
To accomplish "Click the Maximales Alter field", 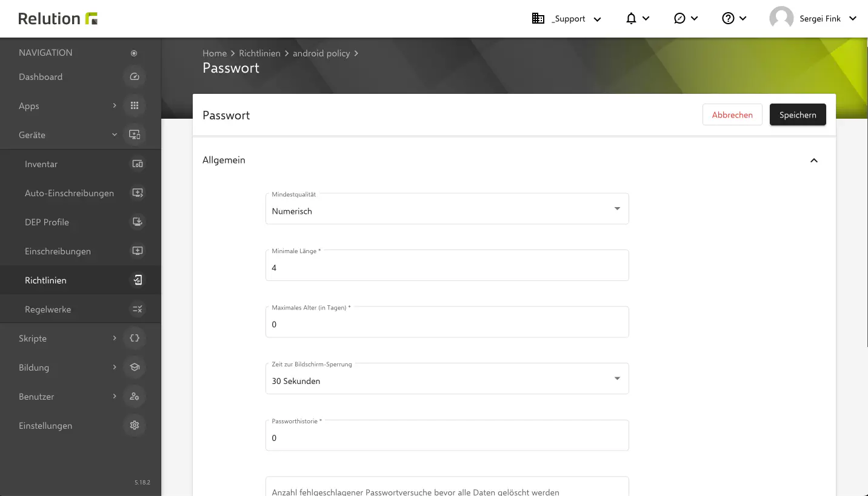I will (447, 322).
